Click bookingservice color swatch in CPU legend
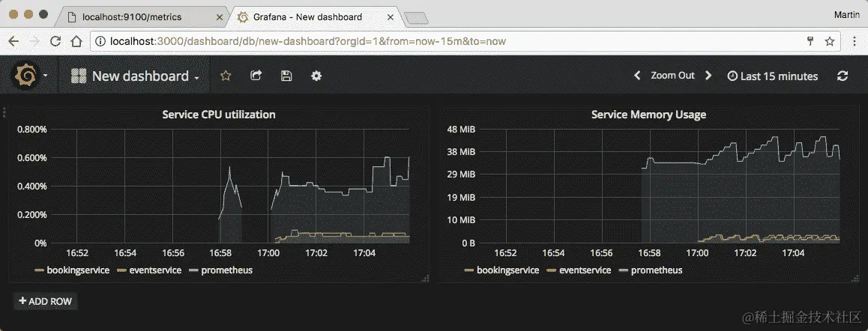The width and height of the screenshot is (868, 331). 39,270
